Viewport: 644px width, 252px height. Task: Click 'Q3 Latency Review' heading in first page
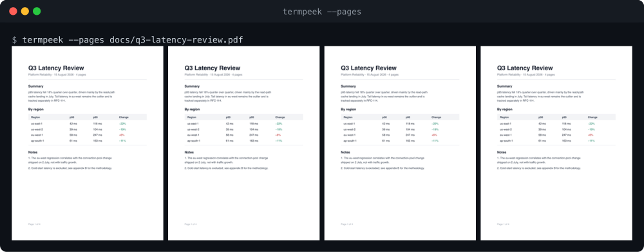tap(56, 68)
